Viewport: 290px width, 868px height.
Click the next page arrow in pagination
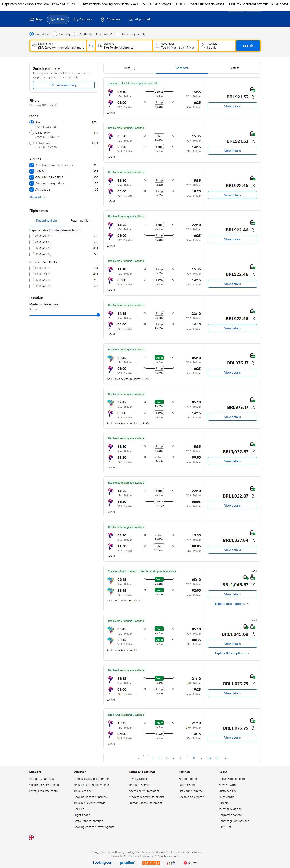click(x=226, y=758)
